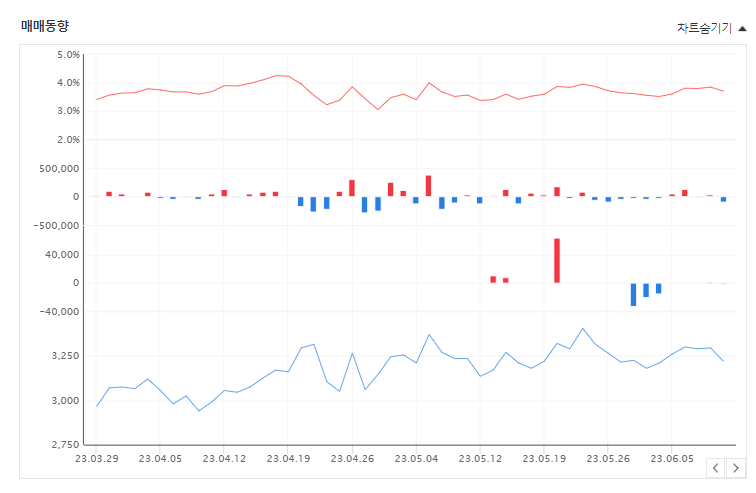756x493 pixels.
Task: Select the 40,000 axis label
Action: [x=62, y=254]
